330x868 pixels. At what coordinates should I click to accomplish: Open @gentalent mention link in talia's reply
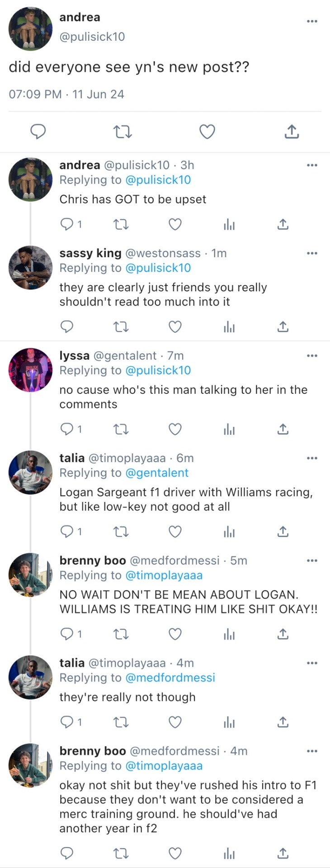[156, 473]
